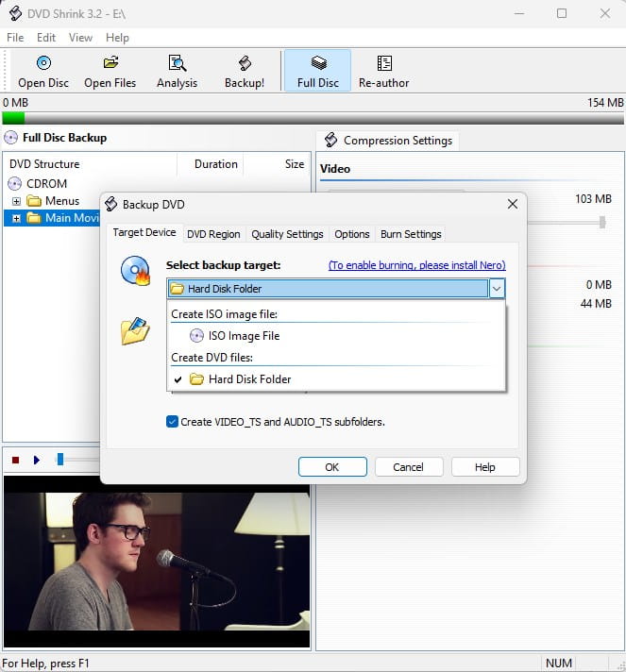
Task: Click the Backup! toolbar icon
Action: click(245, 63)
